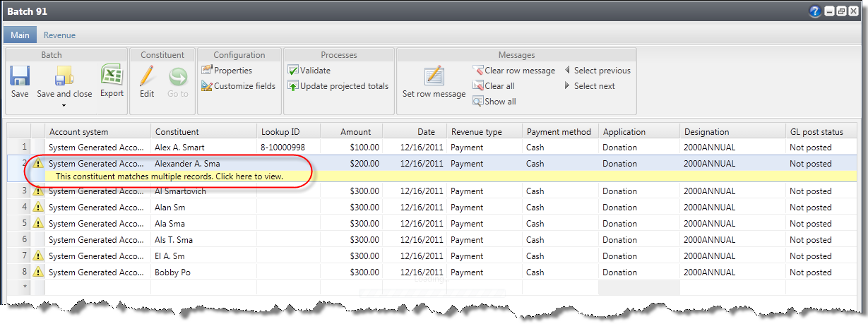Click Clear row message
Screen dimensions: 868x324
point(513,71)
